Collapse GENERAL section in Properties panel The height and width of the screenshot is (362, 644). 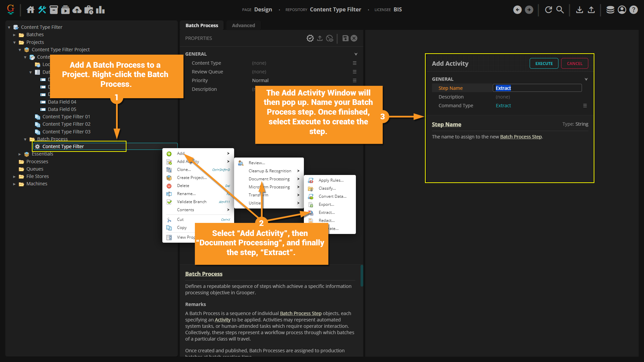pos(356,54)
